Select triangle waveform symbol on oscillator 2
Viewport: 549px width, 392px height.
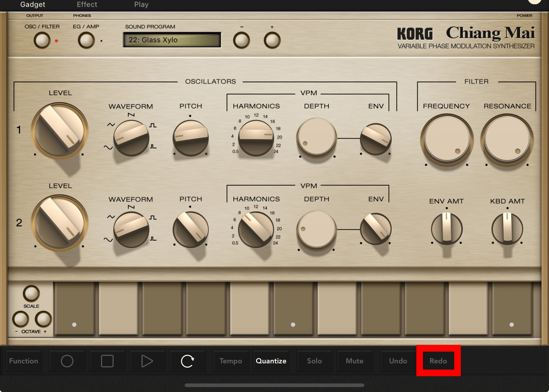pyautogui.click(x=111, y=217)
